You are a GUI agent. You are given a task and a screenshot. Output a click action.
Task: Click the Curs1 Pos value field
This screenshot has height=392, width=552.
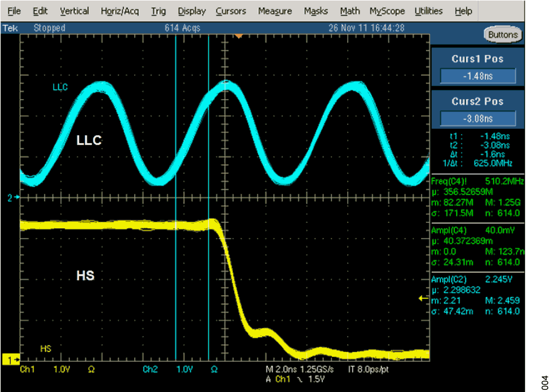pyautogui.click(x=478, y=76)
